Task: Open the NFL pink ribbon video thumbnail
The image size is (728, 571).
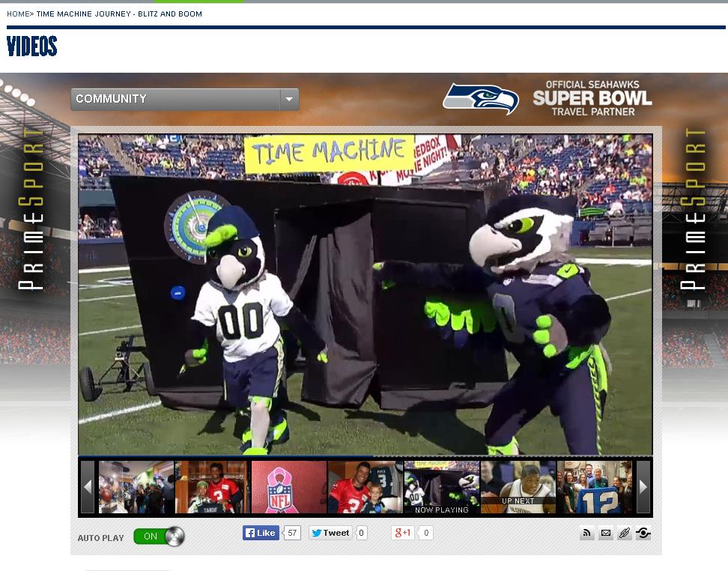Action: [x=289, y=487]
